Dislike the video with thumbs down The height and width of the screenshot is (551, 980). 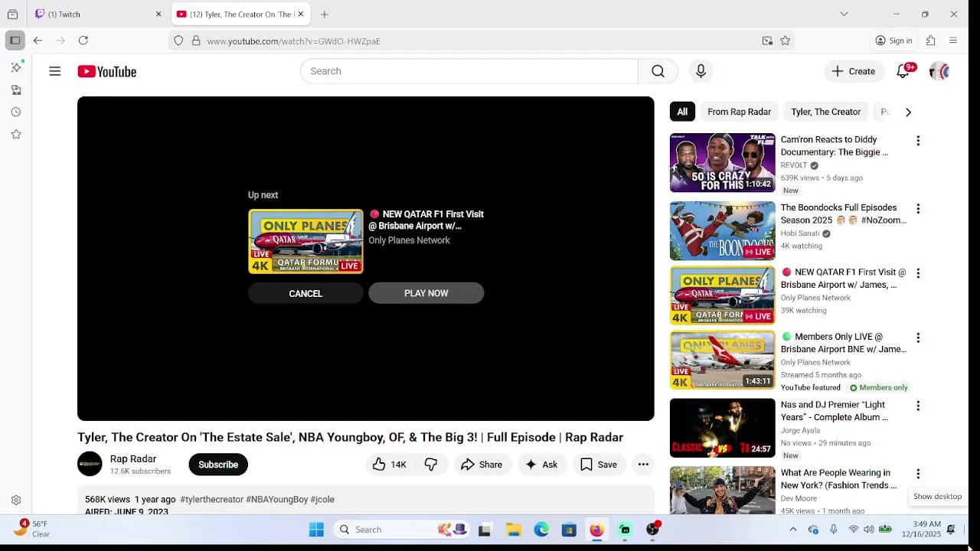(x=431, y=465)
